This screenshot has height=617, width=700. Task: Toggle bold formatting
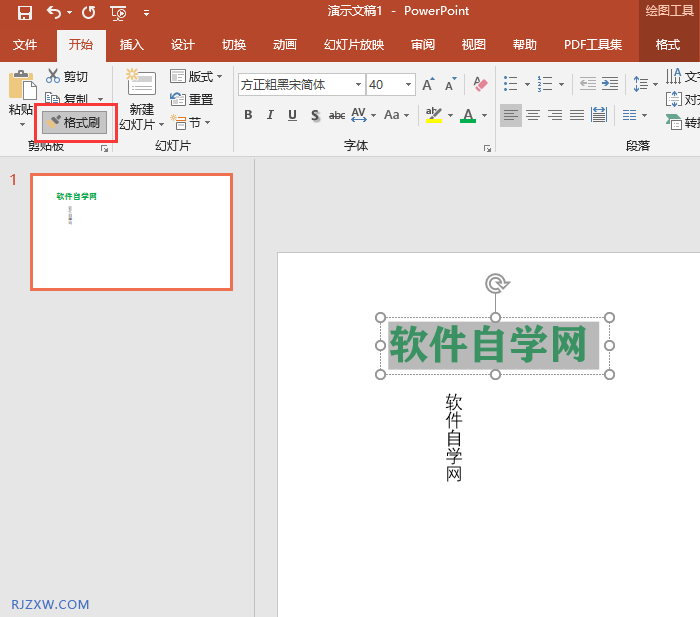click(x=249, y=115)
